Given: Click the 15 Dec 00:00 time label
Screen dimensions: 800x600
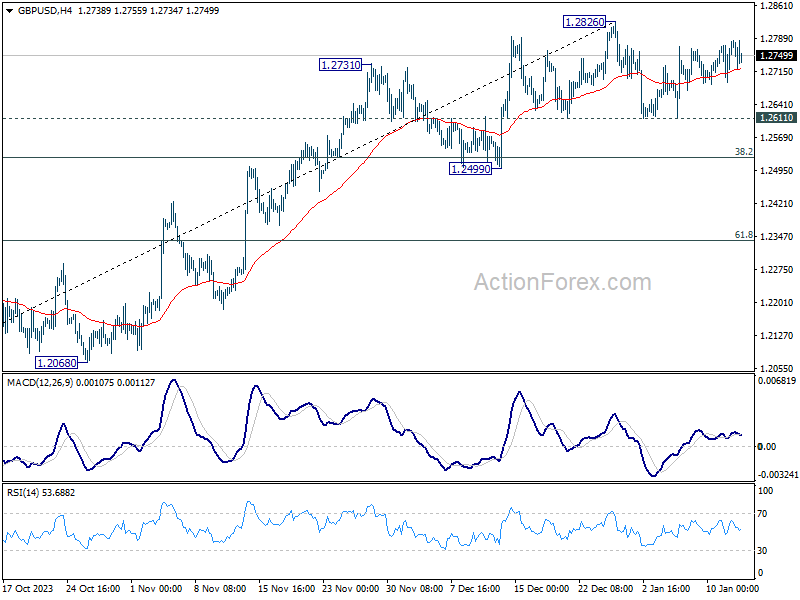Looking at the screenshot, I should pyautogui.click(x=541, y=589).
